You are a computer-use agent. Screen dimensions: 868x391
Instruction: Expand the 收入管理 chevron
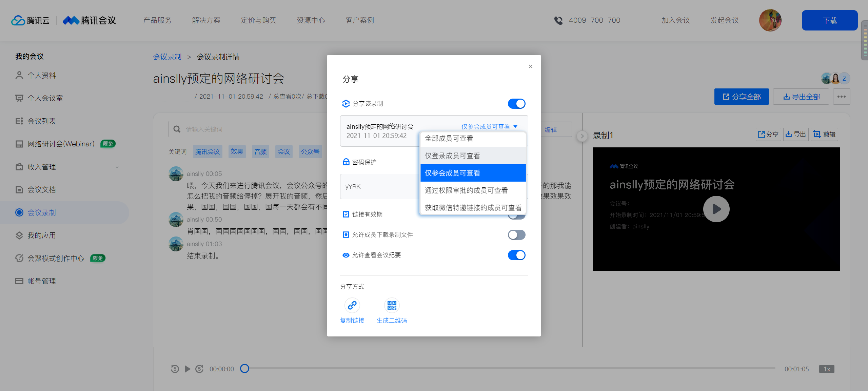(117, 167)
